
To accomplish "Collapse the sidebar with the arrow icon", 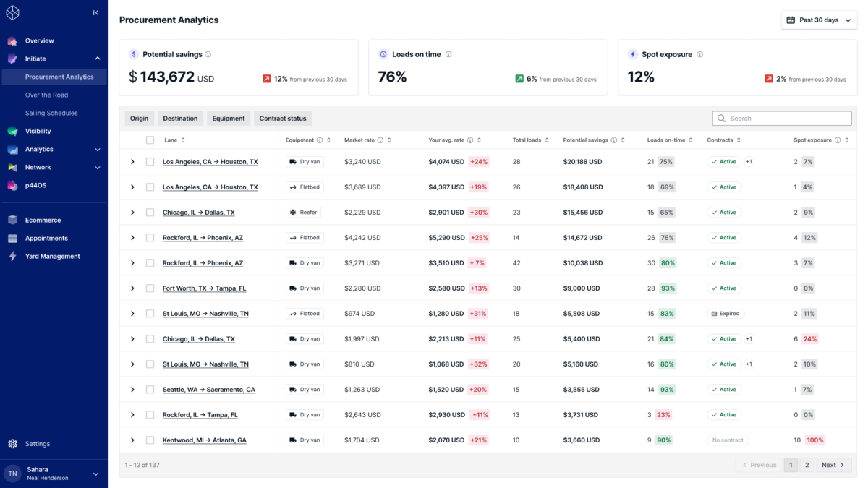I will (96, 12).
